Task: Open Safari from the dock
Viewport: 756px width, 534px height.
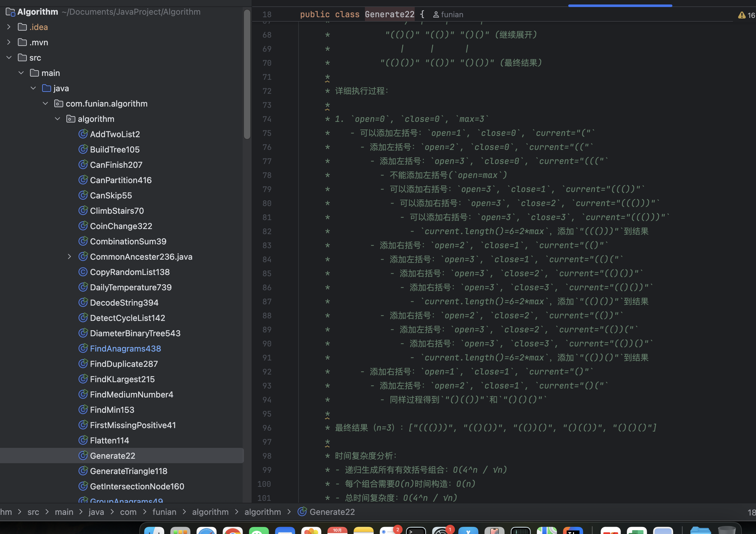Action: (x=207, y=530)
